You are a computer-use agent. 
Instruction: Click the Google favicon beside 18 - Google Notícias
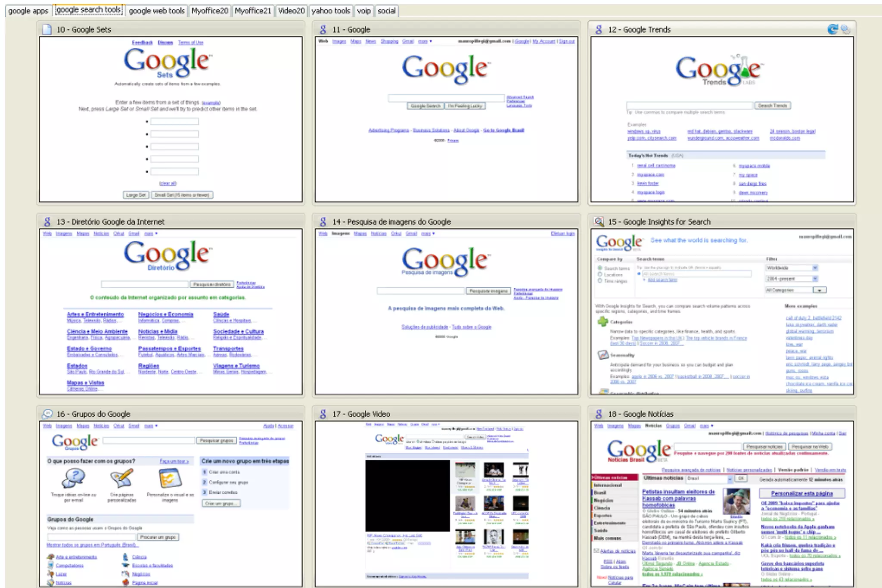(x=599, y=414)
